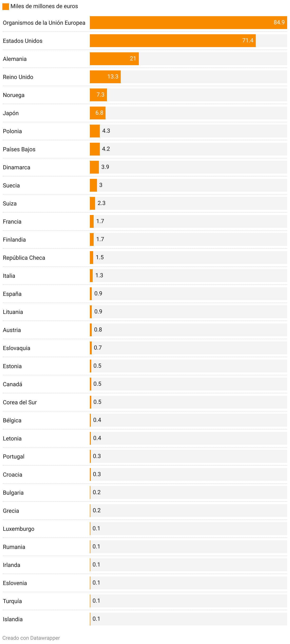Open the Creado con Datawrapper link
Screen dimensions: 290x644
[31, 638]
